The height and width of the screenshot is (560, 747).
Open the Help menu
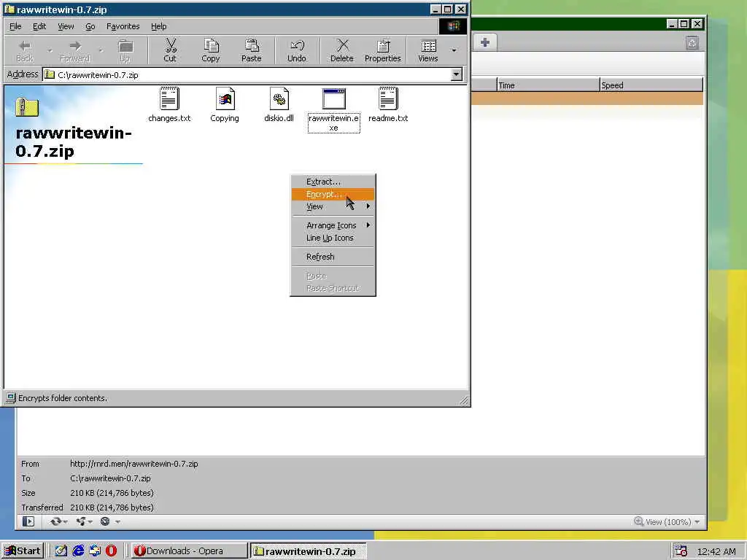coord(158,26)
